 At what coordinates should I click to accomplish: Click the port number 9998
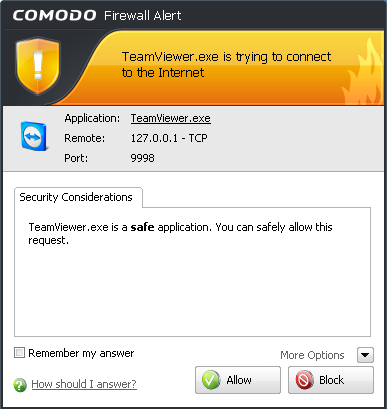coord(142,158)
